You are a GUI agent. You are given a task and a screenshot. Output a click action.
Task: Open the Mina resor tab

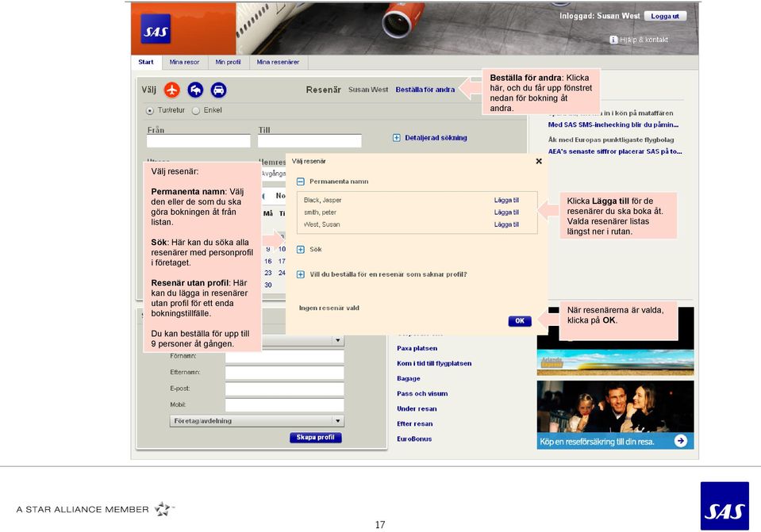coord(184,62)
